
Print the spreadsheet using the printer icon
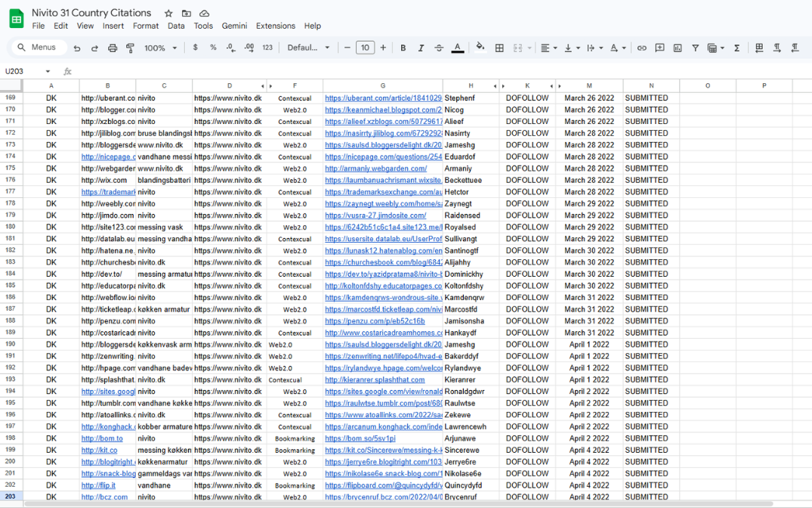[x=113, y=48]
